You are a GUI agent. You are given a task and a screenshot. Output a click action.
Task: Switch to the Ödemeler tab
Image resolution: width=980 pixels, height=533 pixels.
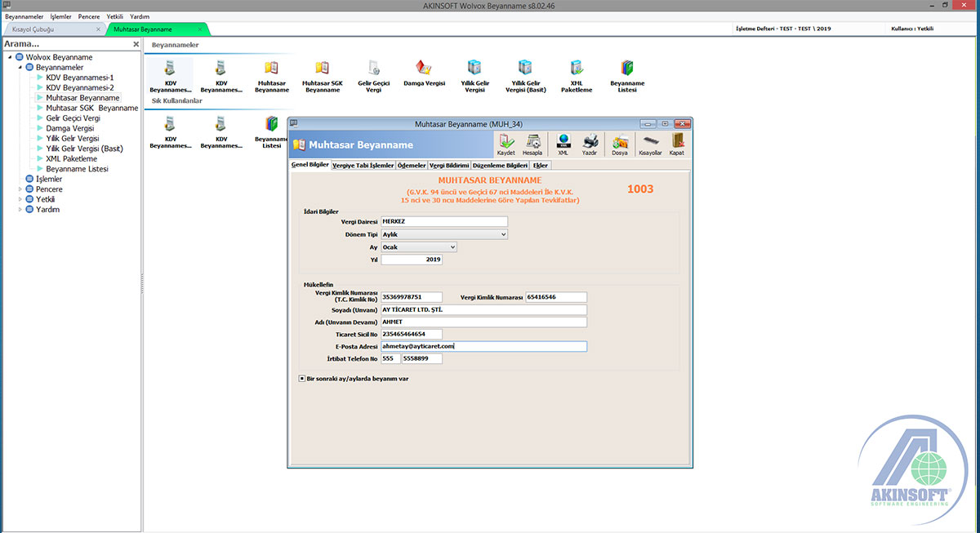(x=412, y=165)
